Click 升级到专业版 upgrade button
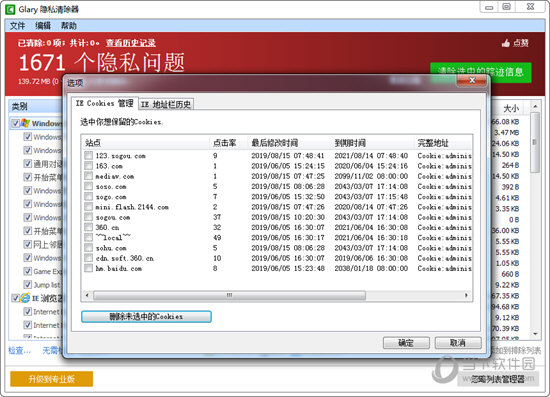550x397 pixels. point(52,379)
